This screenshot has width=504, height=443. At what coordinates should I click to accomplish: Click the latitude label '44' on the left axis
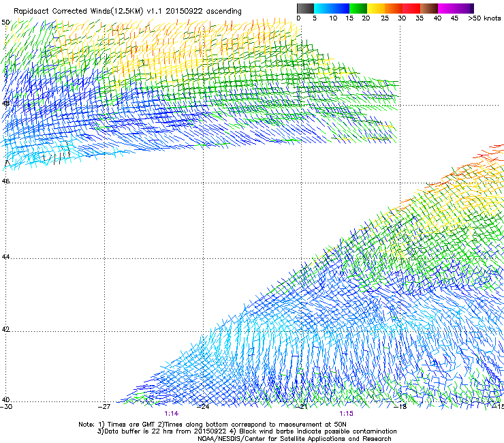5,257
